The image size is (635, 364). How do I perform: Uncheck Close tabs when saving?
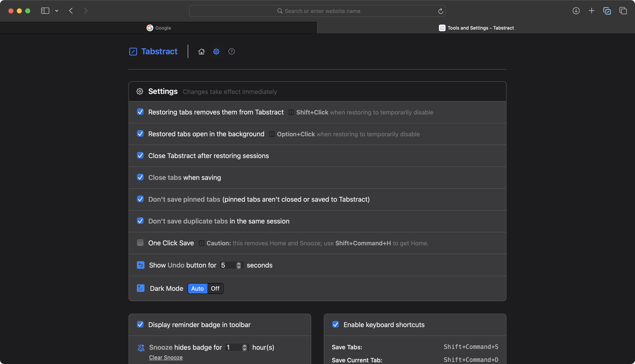pyautogui.click(x=140, y=177)
